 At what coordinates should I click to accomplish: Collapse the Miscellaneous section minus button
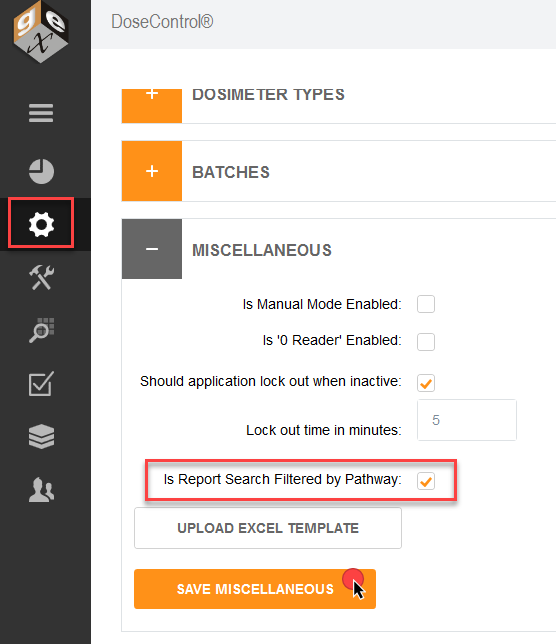(152, 249)
